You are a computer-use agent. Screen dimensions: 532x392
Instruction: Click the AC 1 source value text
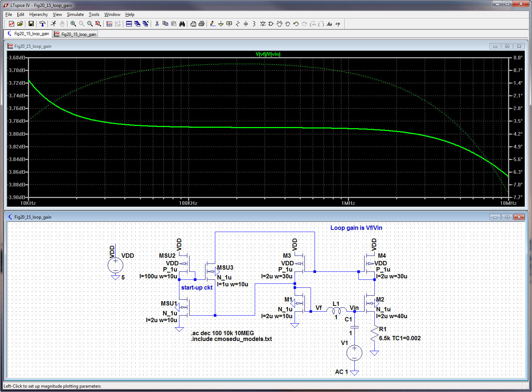[341, 372]
